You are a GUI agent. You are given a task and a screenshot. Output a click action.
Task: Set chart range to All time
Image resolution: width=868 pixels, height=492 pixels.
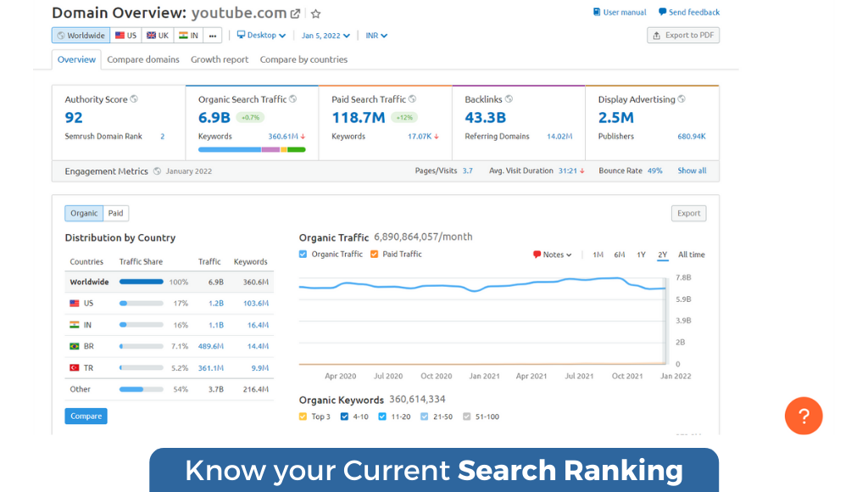pyautogui.click(x=692, y=254)
